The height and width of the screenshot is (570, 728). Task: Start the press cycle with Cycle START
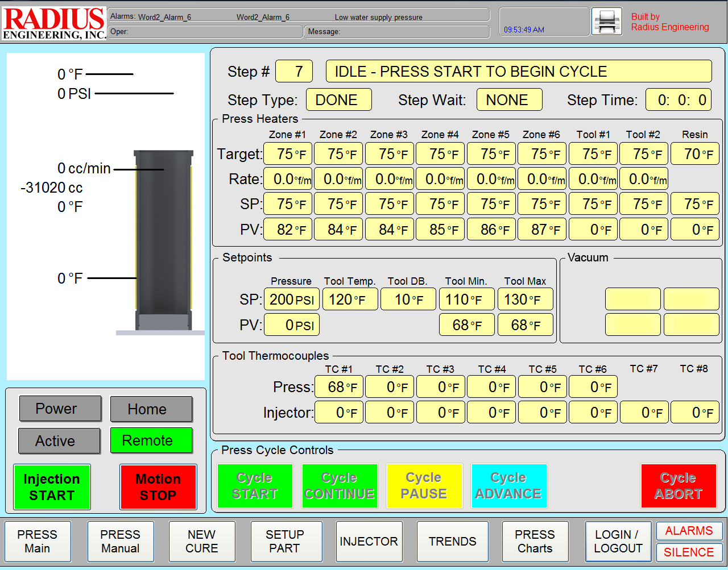click(x=255, y=486)
